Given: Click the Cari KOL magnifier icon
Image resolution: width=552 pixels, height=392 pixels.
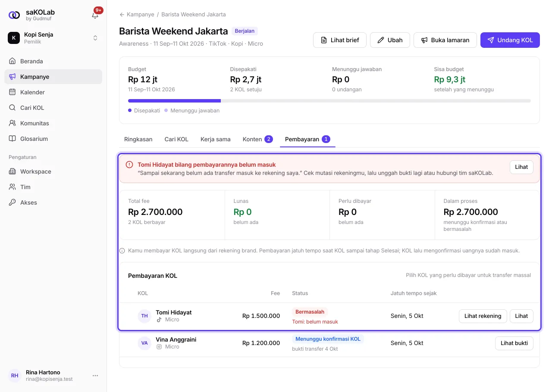Looking at the screenshot, I should [x=12, y=108].
